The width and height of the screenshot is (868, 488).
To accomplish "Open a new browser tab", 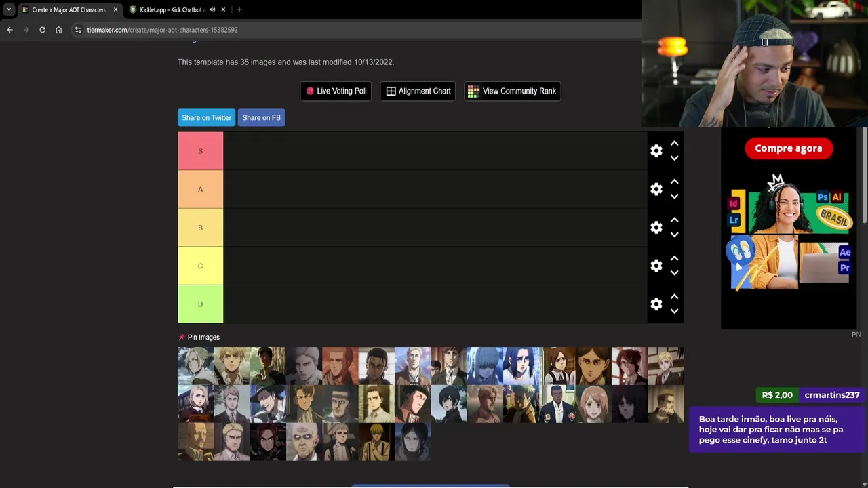I will [239, 9].
